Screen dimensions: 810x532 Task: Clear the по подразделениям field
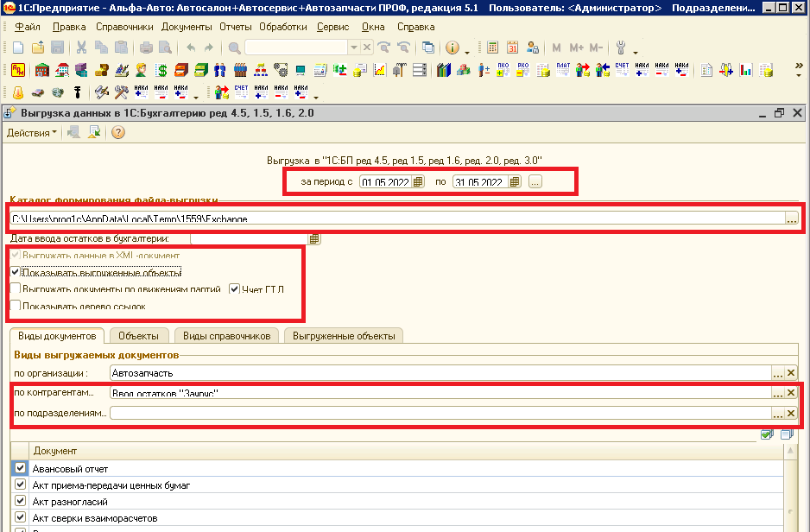791,413
